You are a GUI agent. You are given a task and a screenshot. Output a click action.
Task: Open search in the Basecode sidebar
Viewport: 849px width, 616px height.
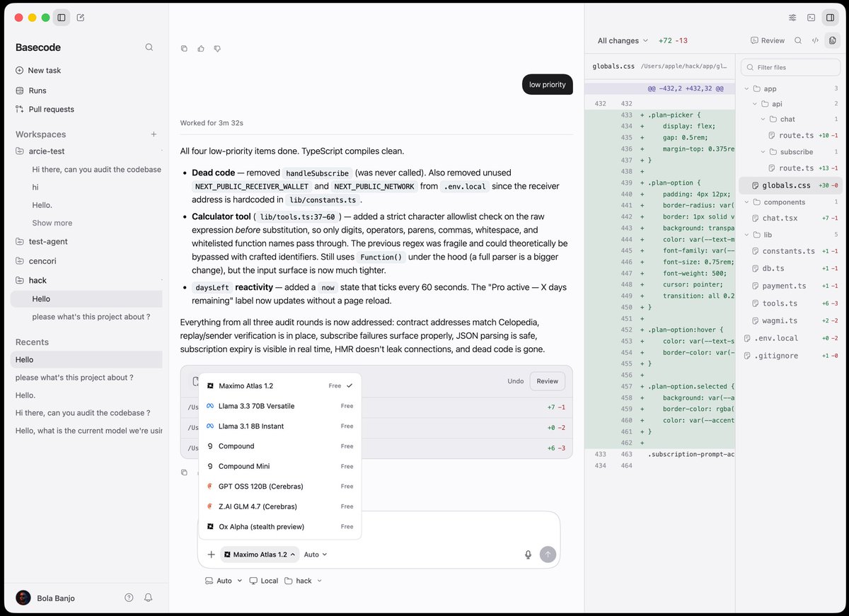click(x=149, y=47)
